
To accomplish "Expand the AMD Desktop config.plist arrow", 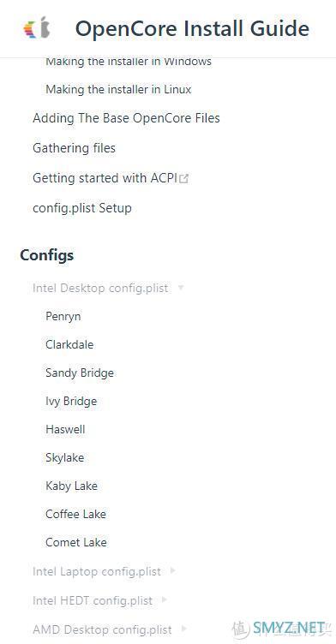I will pos(183,629).
